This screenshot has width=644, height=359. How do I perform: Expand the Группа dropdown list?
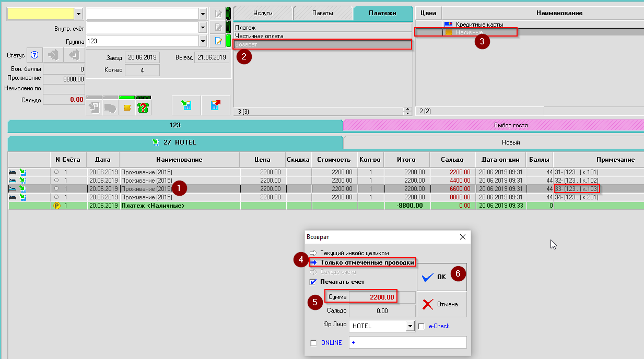click(203, 41)
